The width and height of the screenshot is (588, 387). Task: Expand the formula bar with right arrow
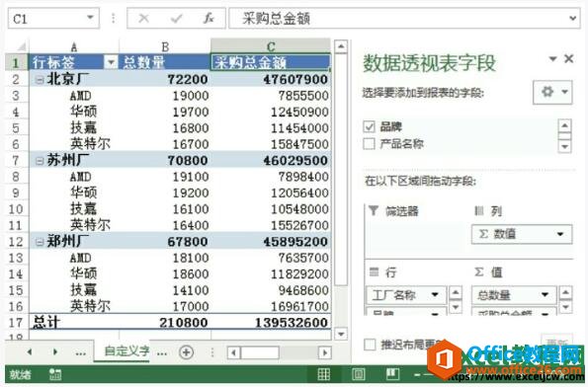[572, 18]
